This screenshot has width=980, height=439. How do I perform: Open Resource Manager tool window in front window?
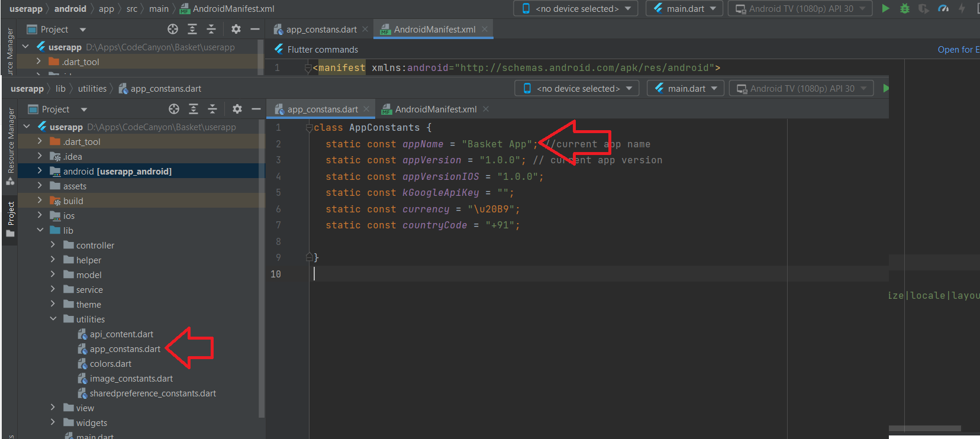coord(10,146)
